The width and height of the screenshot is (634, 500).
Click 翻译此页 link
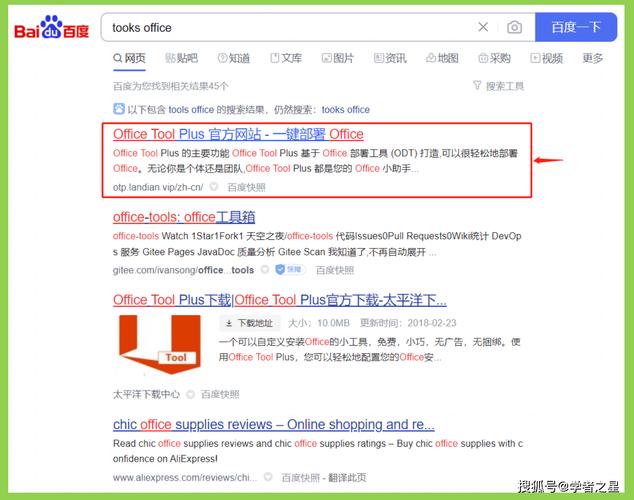(347, 477)
